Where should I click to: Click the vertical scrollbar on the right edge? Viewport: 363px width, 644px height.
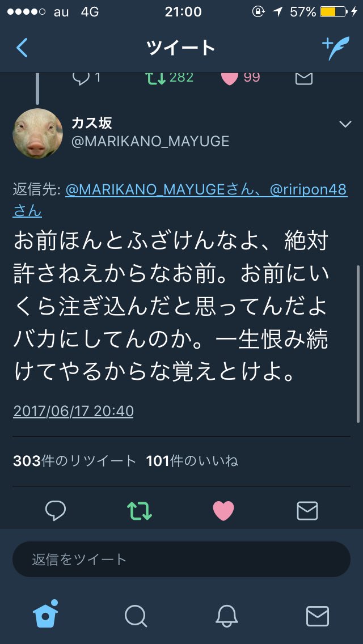pos(358,344)
